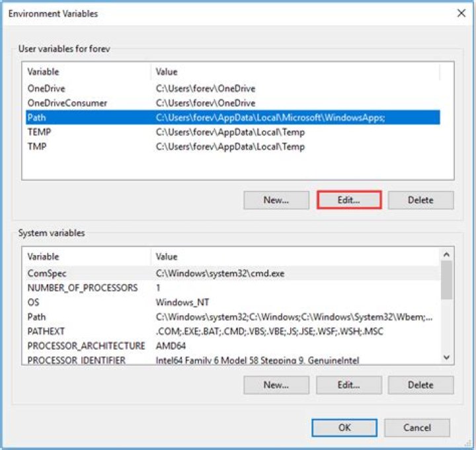Cancel the Environment Variables dialog
The width and height of the screenshot is (476, 450).
pyautogui.click(x=416, y=428)
